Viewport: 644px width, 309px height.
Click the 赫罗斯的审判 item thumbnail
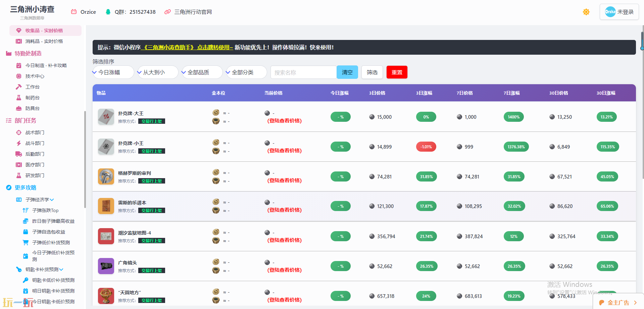click(106, 176)
